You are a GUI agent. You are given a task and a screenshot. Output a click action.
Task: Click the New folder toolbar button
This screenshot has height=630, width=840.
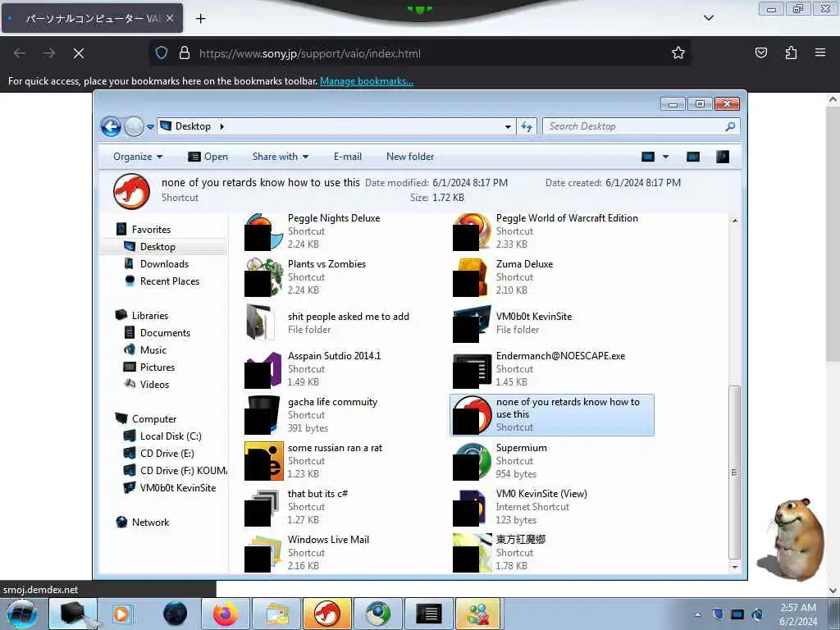410,157
